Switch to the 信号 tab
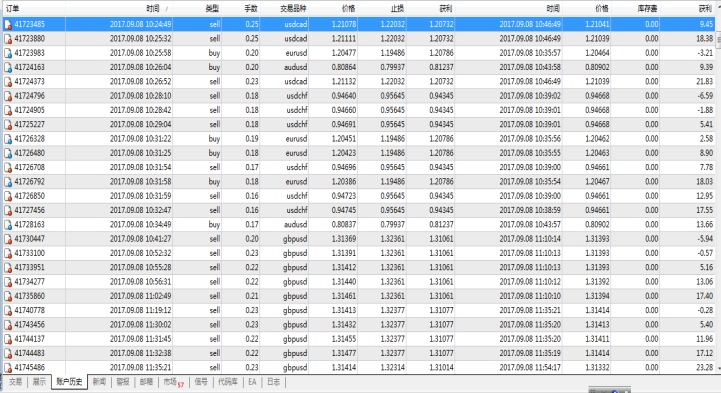 (201, 382)
